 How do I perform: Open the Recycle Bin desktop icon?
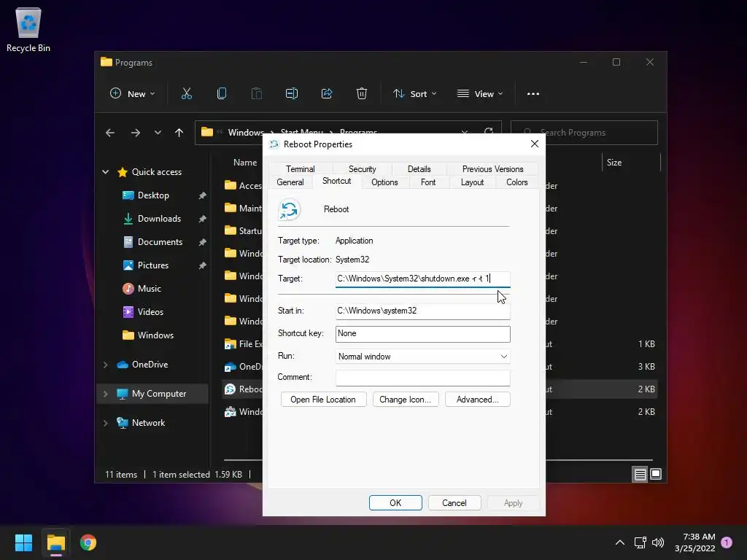pyautogui.click(x=28, y=29)
